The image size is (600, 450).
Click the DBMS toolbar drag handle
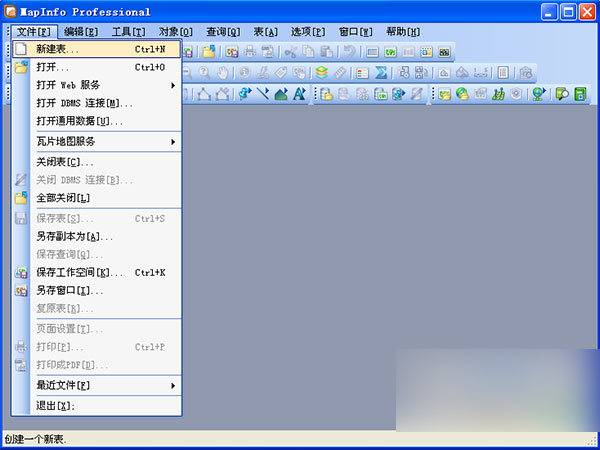point(316,93)
